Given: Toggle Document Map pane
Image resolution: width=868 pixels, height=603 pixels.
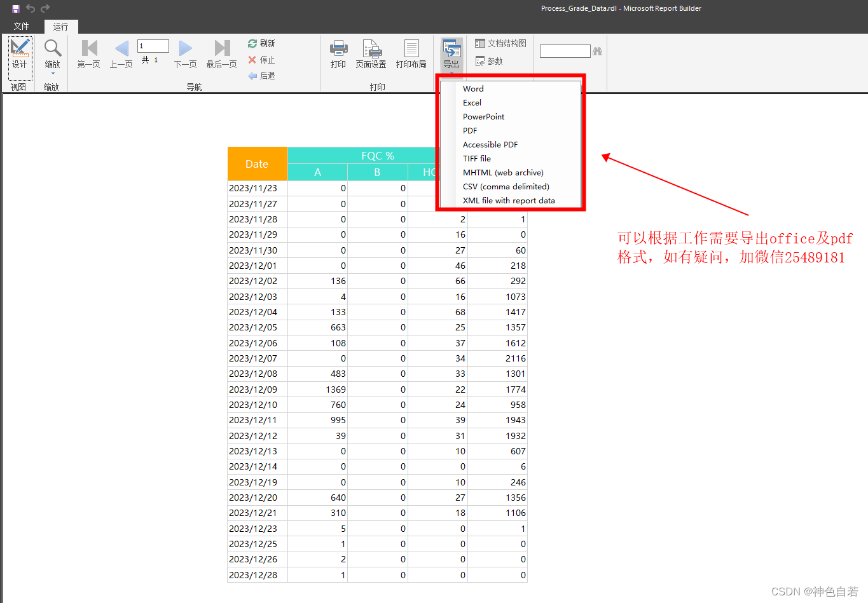Looking at the screenshot, I should point(500,43).
